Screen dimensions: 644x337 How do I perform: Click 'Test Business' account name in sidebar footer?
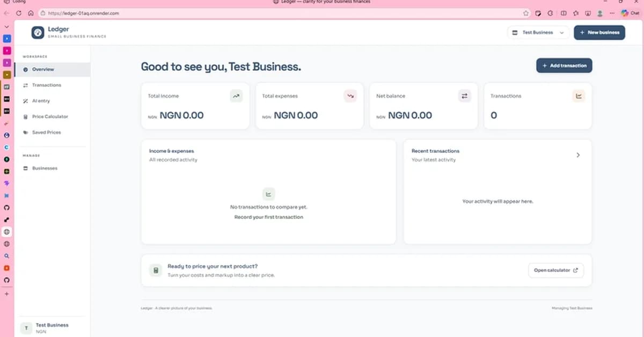52,325
